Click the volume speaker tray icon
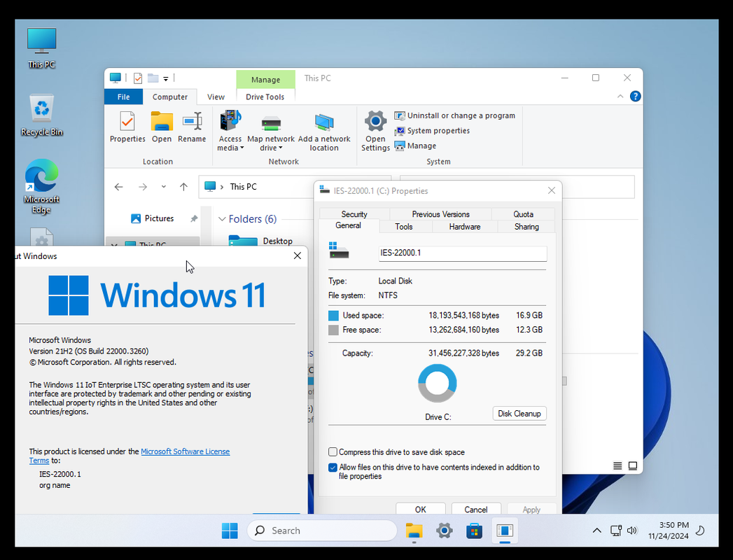The image size is (733, 560). pos(632,531)
